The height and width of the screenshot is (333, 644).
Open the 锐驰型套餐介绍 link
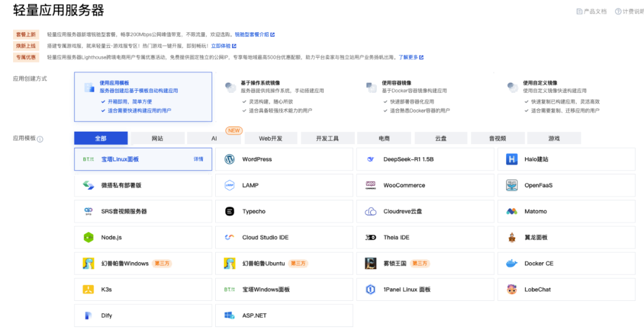click(x=255, y=35)
